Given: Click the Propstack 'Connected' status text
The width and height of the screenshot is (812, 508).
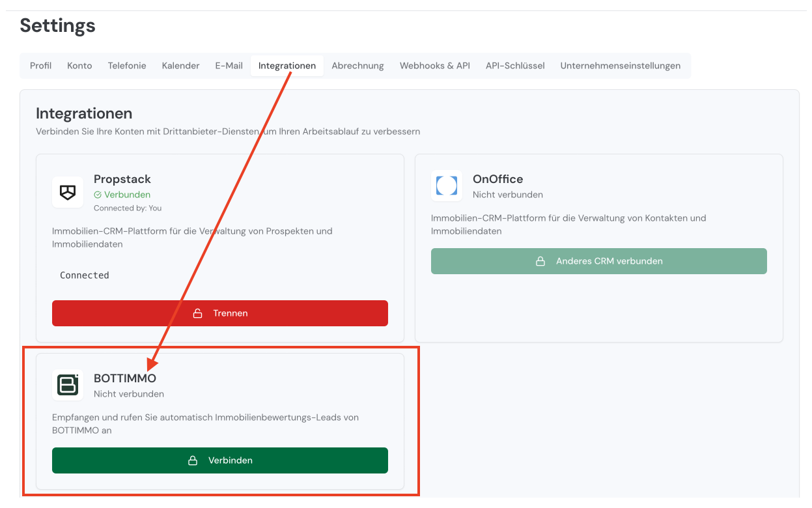Looking at the screenshot, I should tap(85, 275).
